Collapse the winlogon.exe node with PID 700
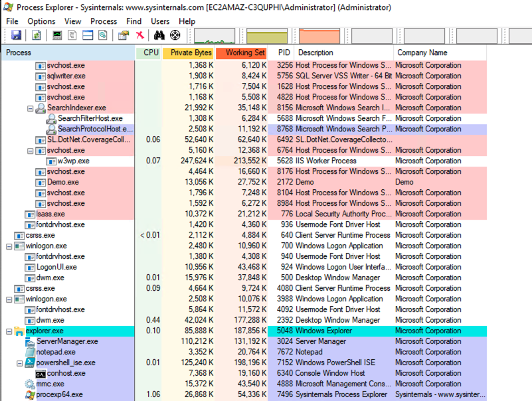The width and height of the screenshot is (532, 401). (x=9, y=246)
